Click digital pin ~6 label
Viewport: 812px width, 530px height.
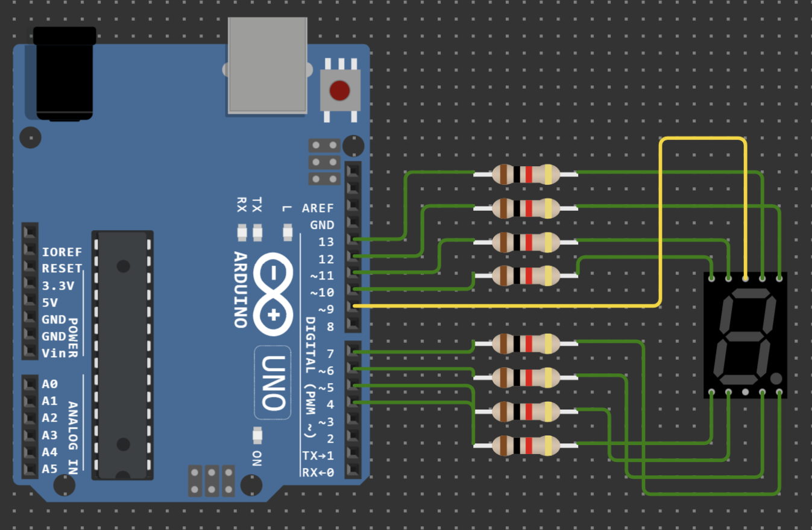326,370
